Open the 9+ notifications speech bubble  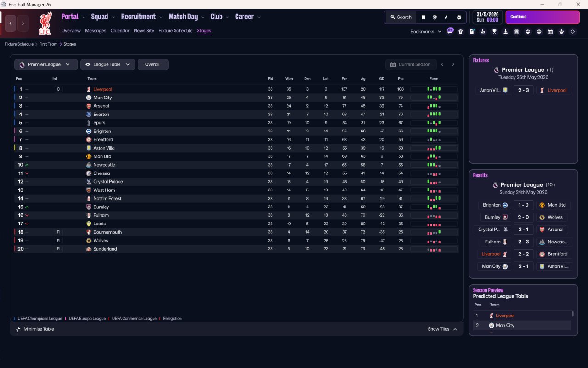point(450,30)
